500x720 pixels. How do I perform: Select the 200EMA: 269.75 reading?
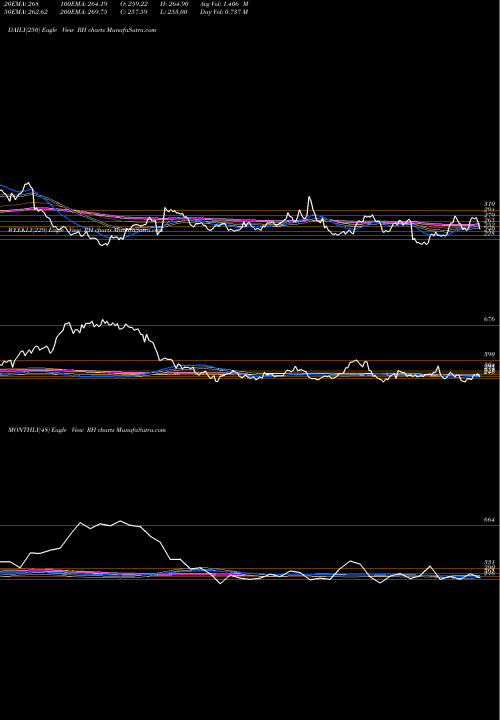84,12
